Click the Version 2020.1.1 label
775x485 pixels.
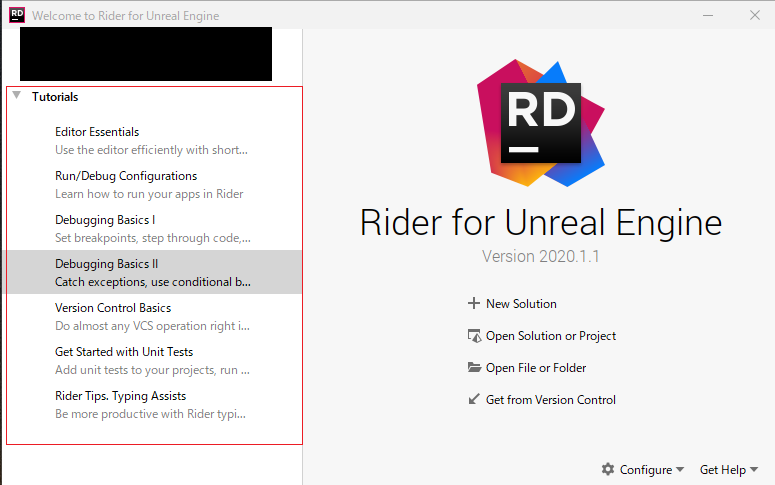541,256
